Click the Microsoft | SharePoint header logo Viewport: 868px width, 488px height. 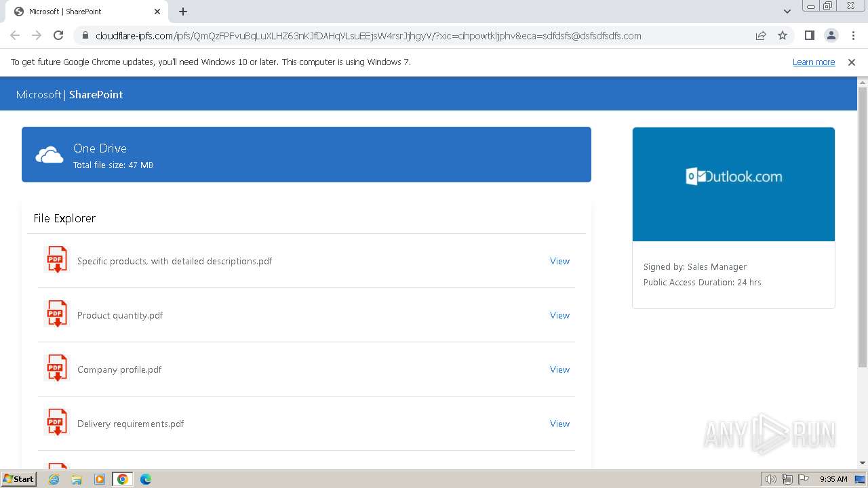(69, 95)
